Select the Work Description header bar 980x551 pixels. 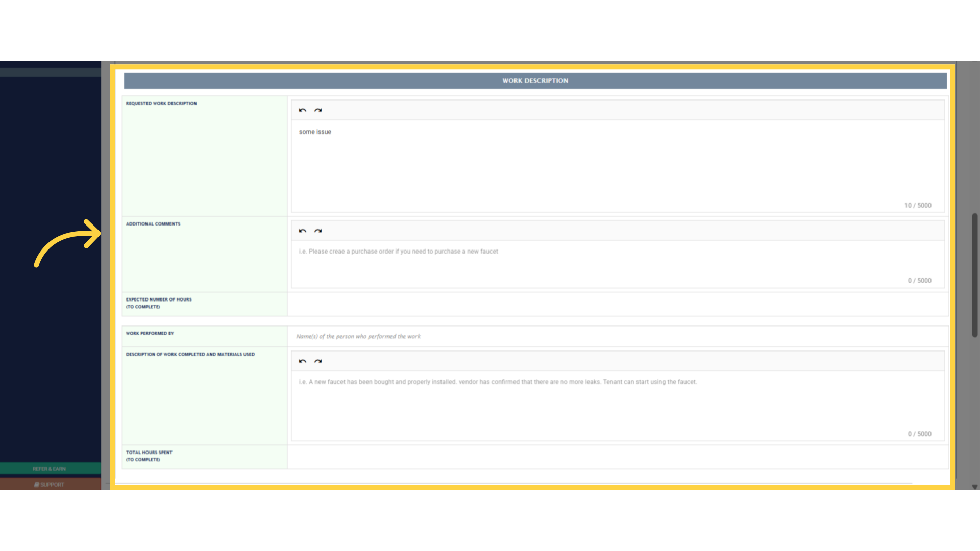pyautogui.click(x=535, y=80)
